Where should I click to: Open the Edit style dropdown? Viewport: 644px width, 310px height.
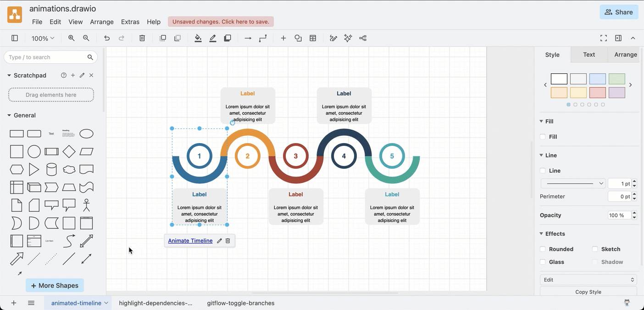click(x=588, y=280)
